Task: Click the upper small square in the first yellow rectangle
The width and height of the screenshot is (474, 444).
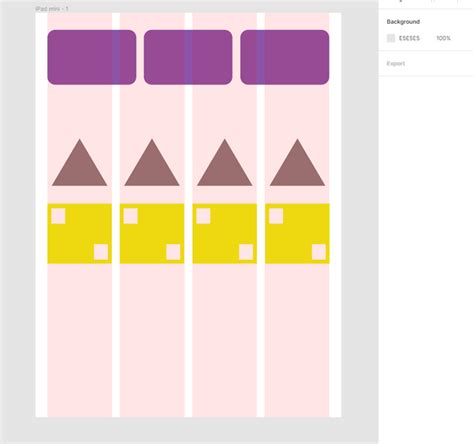Action: click(58, 216)
